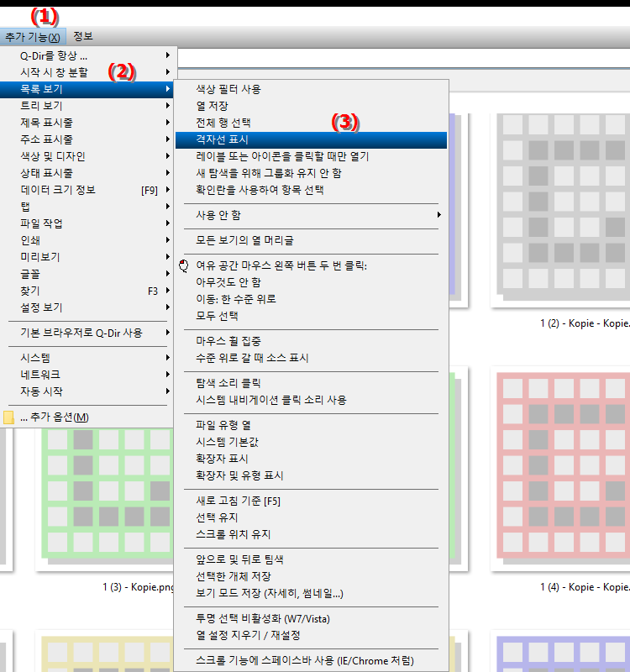Viewport: 630px width, 672px height.
Task: Open the 설정 보기 submenu
Action: point(88,307)
